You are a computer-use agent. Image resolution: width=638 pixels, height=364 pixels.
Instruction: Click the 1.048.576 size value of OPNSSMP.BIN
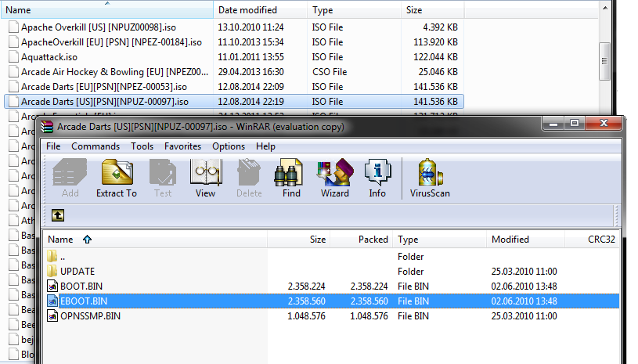(306, 316)
